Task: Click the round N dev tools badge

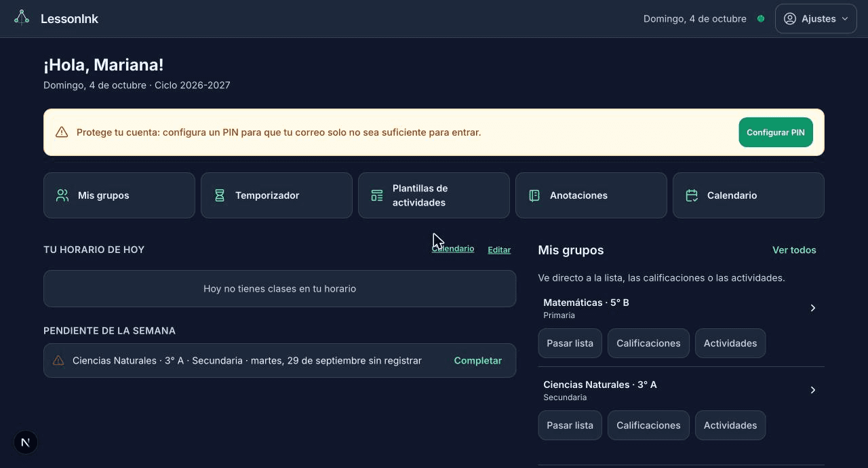Action: (26, 443)
